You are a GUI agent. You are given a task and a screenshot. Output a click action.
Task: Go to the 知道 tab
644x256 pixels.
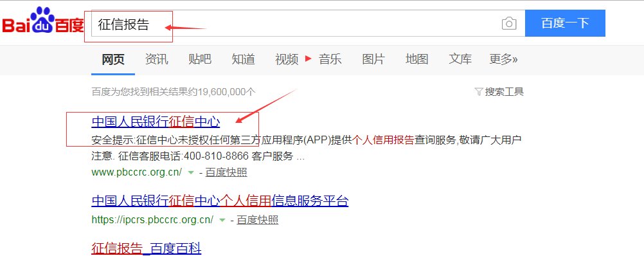pyautogui.click(x=243, y=59)
